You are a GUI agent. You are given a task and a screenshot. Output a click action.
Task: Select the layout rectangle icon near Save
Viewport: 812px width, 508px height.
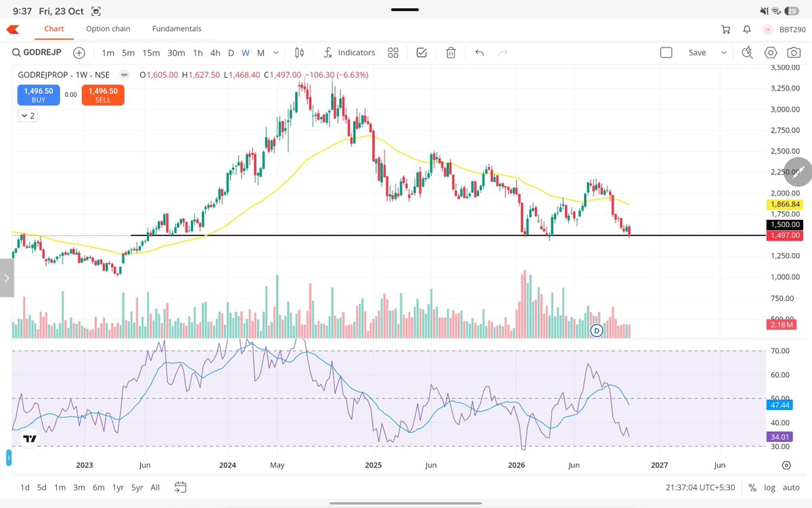(x=666, y=53)
